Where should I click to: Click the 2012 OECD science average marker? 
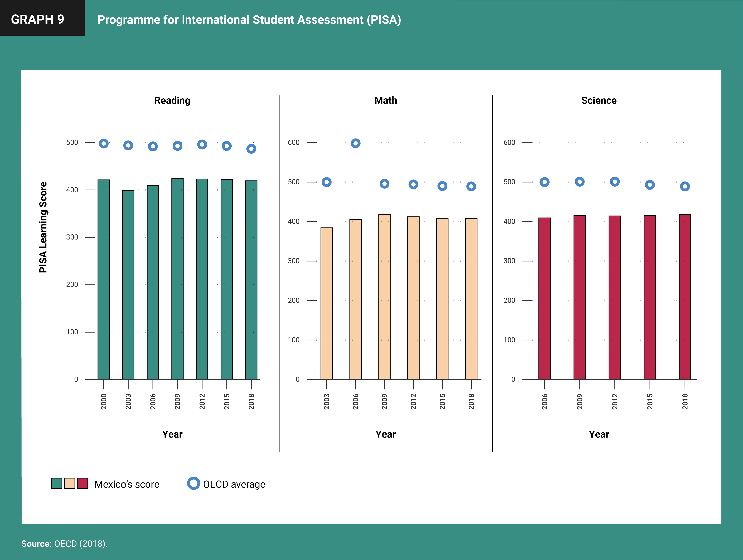(x=614, y=182)
